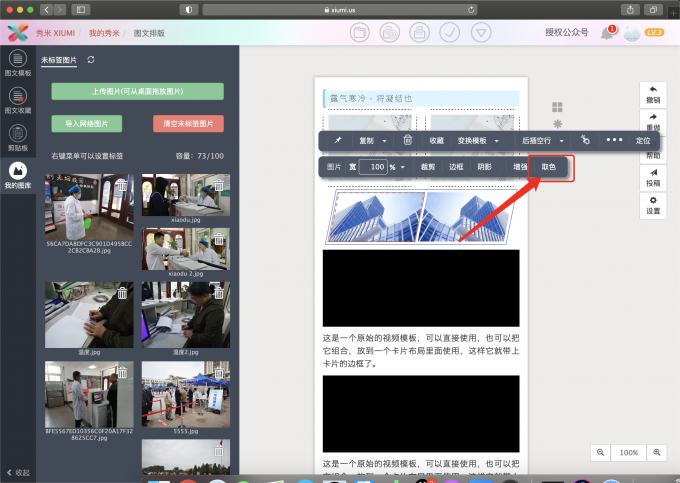This screenshot has height=483, width=680.
Task: Open 设置 settings gear on right panel
Action: pos(653,204)
